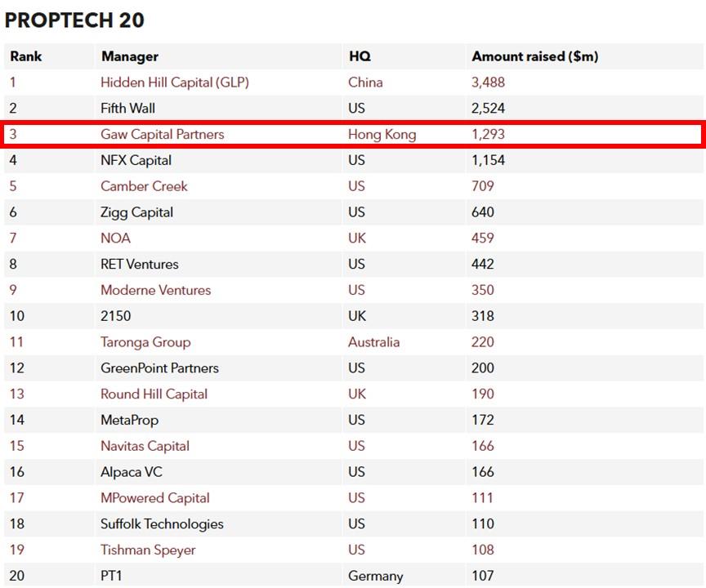Click RET Ventures in the table
Image resolution: width=706 pixels, height=588 pixels.
[139, 265]
